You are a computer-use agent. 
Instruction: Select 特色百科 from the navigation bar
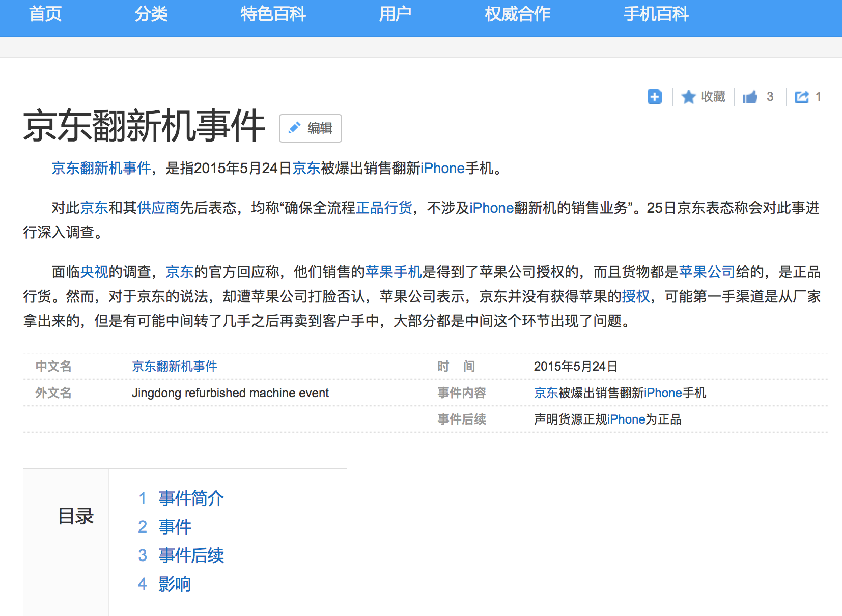[x=273, y=14]
